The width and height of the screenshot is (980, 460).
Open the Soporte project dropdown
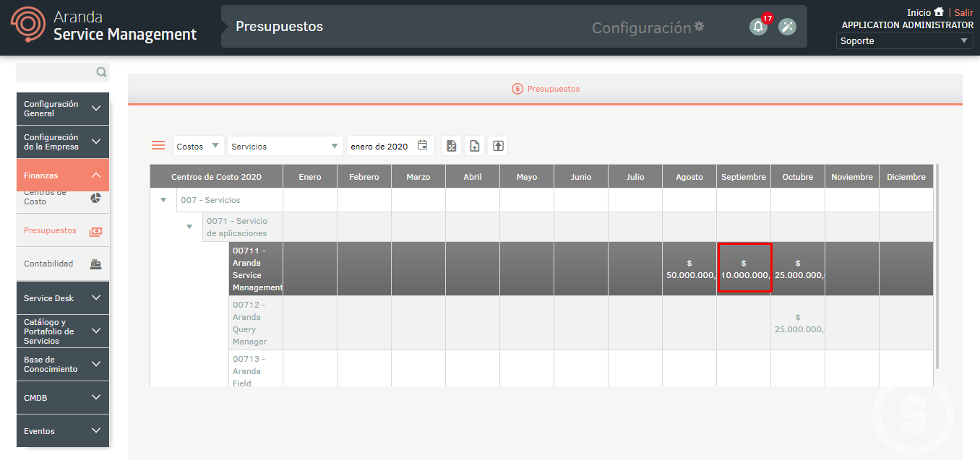(x=904, y=41)
